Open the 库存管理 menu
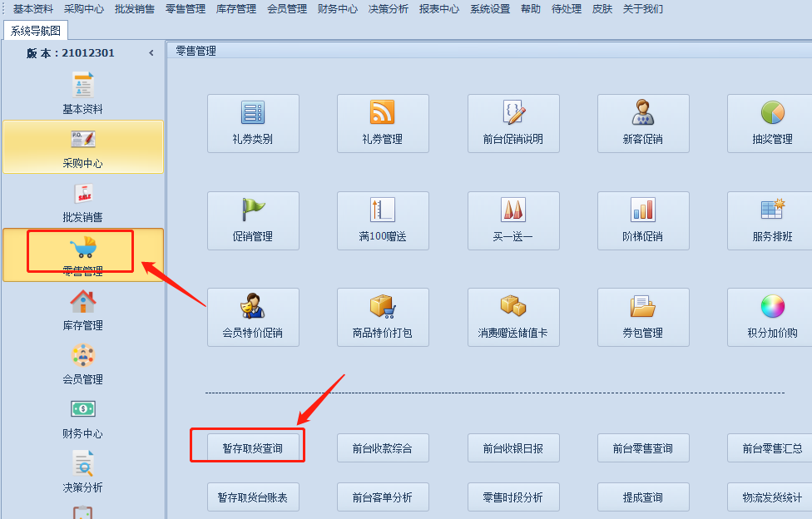Screen dimensions: 812x519 236,9
